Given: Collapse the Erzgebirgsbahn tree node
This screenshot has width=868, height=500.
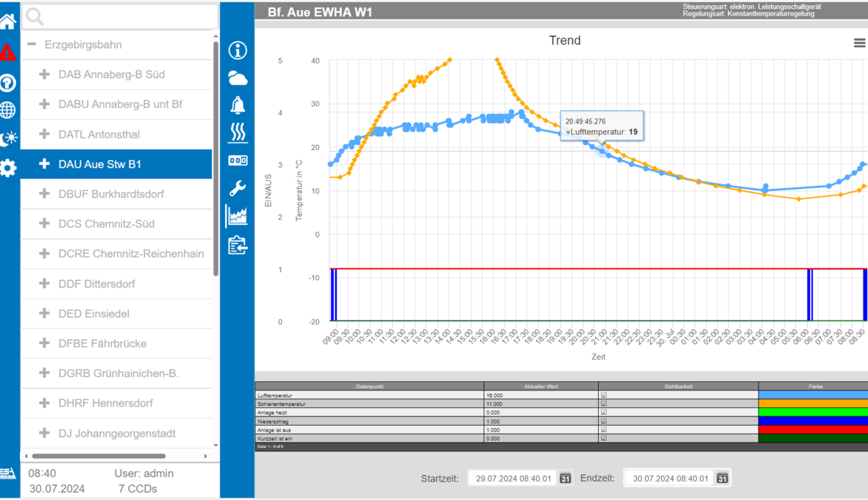Looking at the screenshot, I should pos(32,45).
